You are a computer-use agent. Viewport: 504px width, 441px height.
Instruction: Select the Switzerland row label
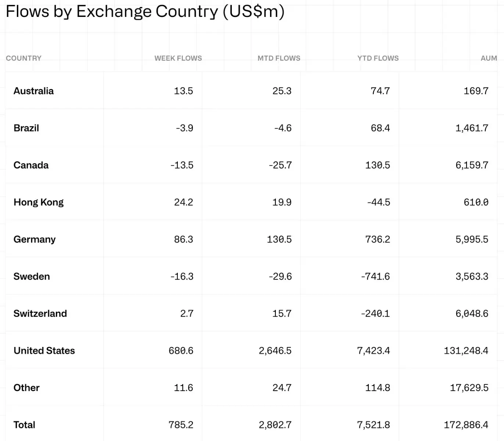tap(40, 313)
